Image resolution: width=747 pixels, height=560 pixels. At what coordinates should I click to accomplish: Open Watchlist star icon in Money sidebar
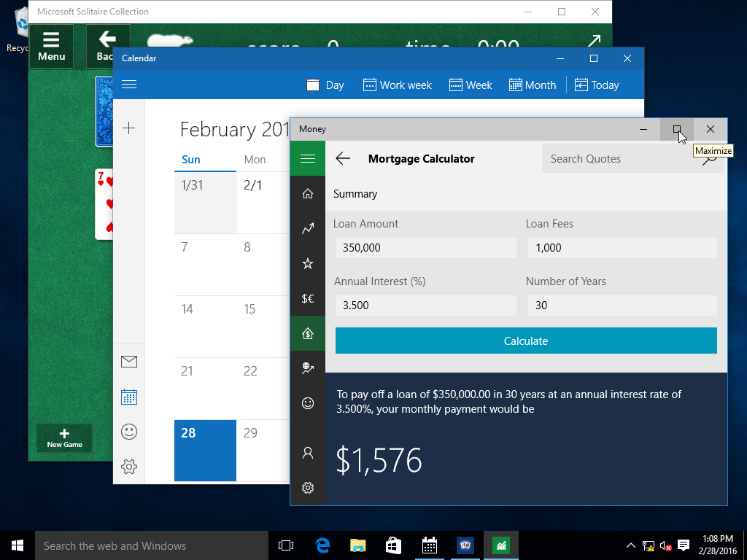(308, 263)
